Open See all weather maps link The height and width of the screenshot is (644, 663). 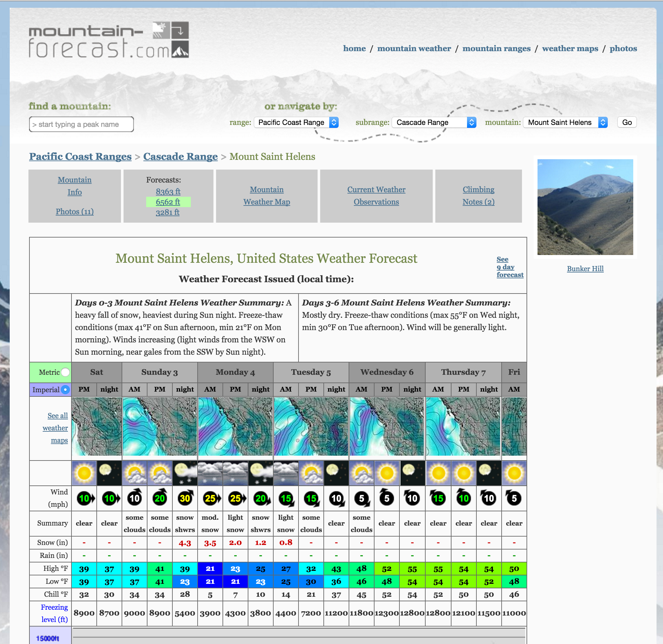(x=55, y=428)
